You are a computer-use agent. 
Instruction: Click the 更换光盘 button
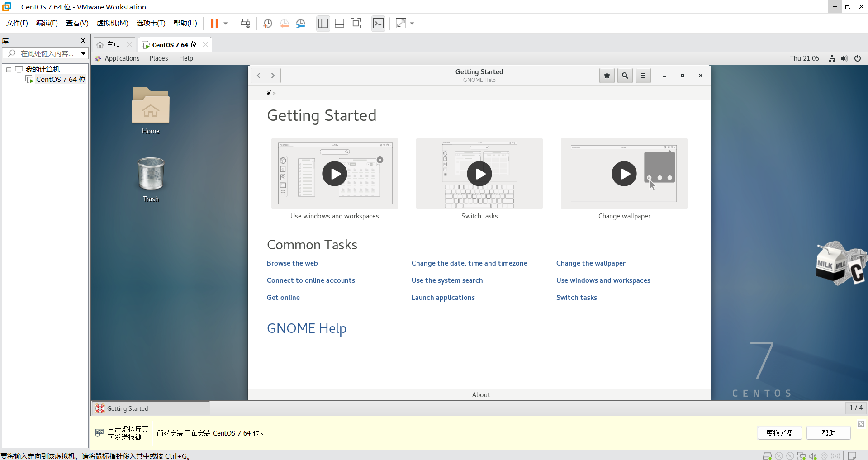coord(779,433)
